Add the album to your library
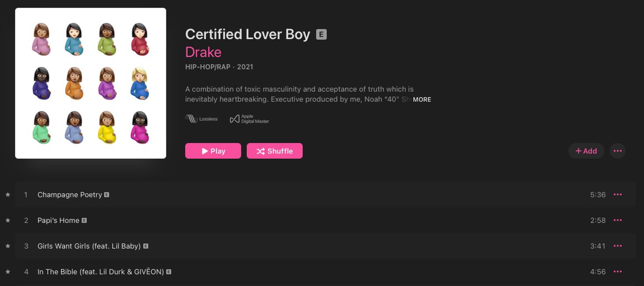Screen dimensions: 644x286 point(586,151)
